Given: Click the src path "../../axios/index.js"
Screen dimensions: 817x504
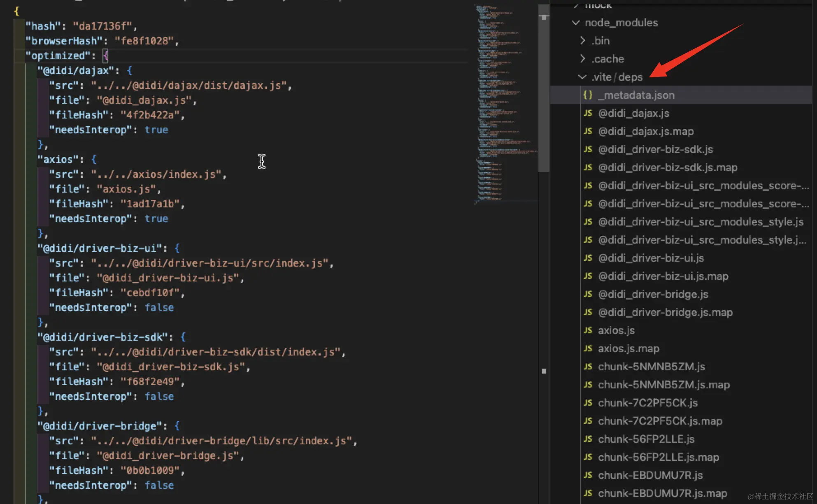Looking at the screenshot, I should (156, 174).
